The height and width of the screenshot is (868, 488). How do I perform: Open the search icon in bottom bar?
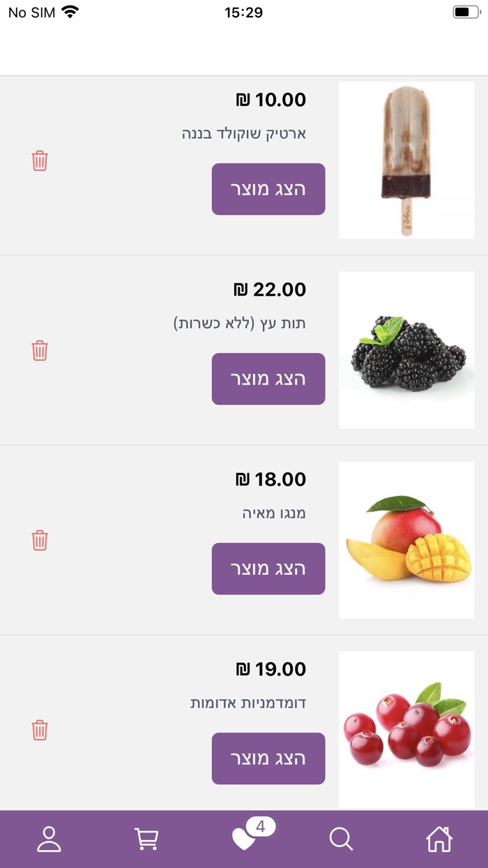pos(342,839)
